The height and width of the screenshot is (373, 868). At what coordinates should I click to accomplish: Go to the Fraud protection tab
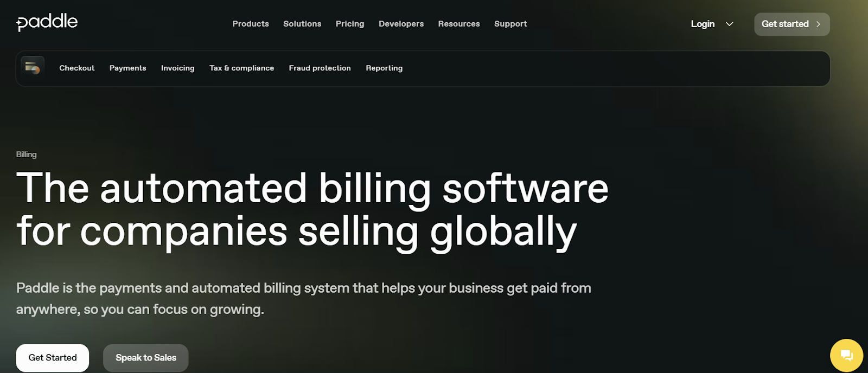tap(320, 68)
